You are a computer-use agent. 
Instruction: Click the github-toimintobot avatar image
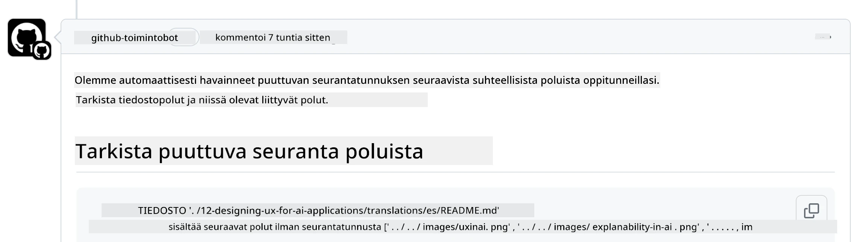pyautogui.click(x=27, y=38)
